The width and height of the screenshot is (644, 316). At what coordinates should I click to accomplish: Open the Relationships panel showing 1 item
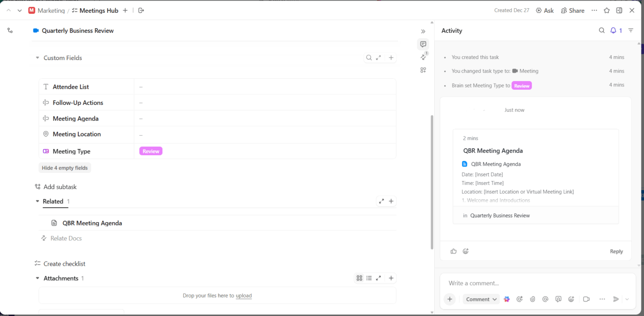tap(423, 57)
